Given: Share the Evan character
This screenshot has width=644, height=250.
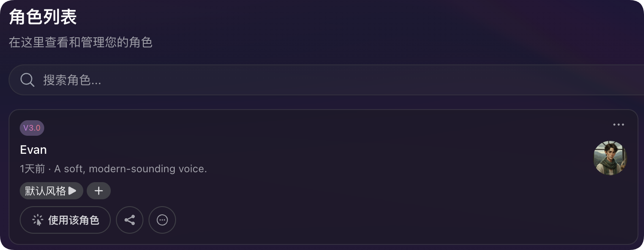Looking at the screenshot, I should pyautogui.click(x=130, y=220).
